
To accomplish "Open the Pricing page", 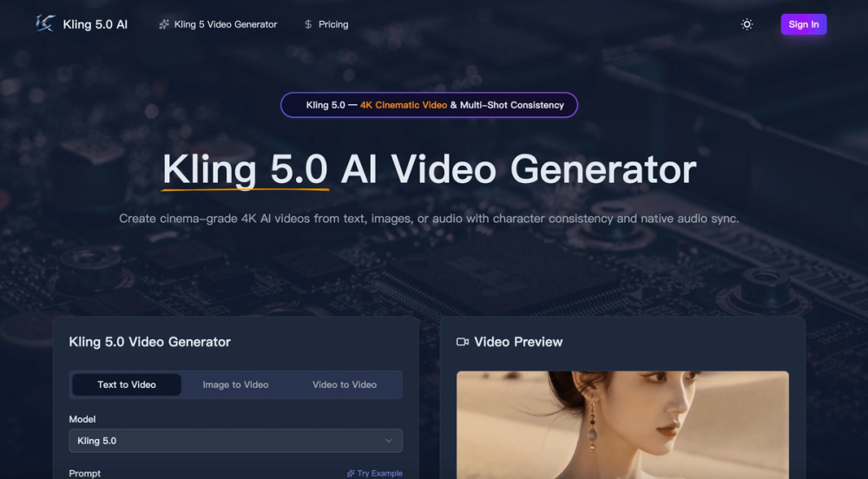I will pos(326,24).
